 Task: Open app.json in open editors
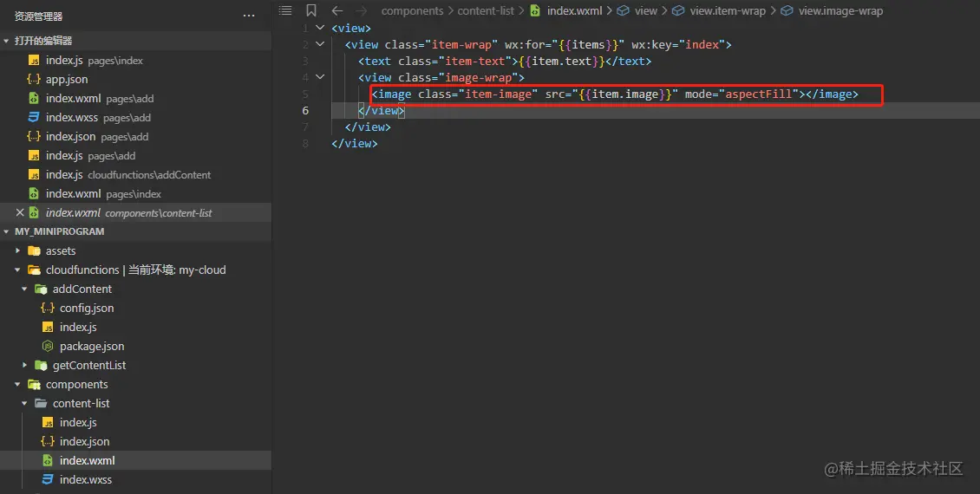click(x=135, y=80)
